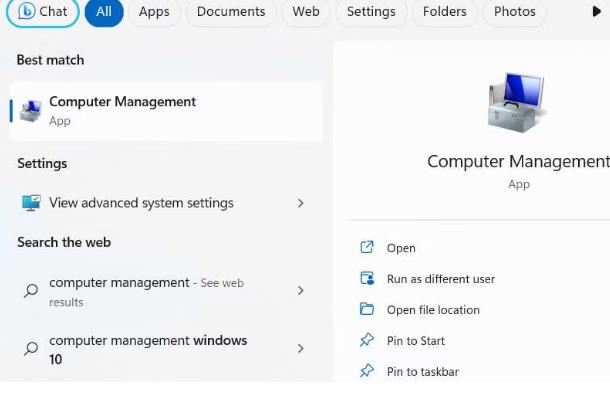Expand computer management windows 10 chevron
The width and height of the screenshot is (610, 395).
300,348
